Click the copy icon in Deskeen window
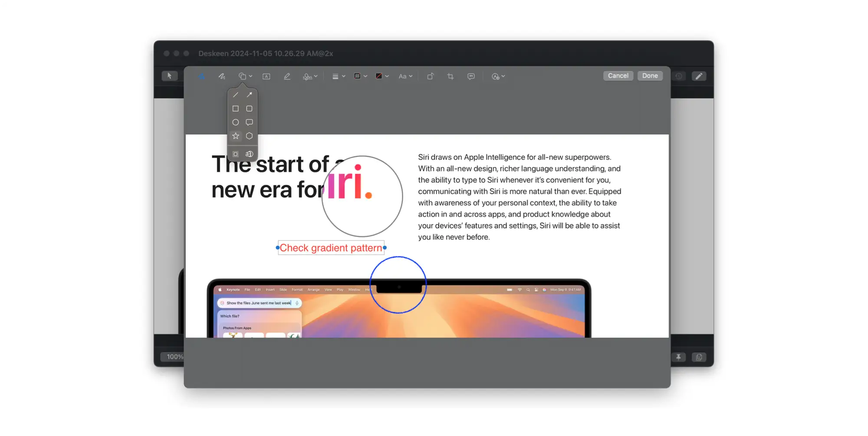 [699, 357]
